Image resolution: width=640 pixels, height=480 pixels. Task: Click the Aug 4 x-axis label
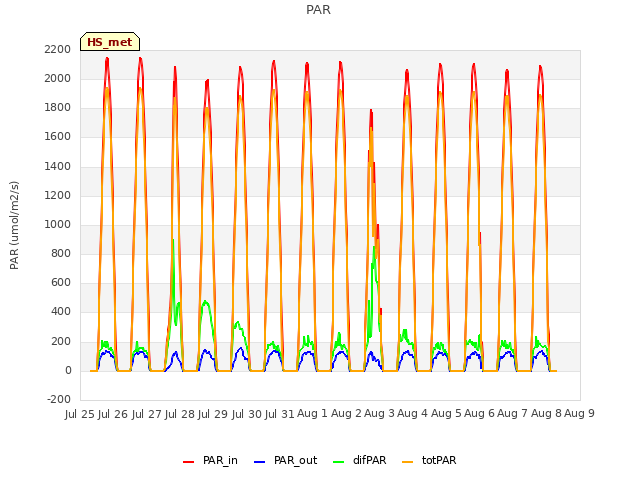pos(413,414)
